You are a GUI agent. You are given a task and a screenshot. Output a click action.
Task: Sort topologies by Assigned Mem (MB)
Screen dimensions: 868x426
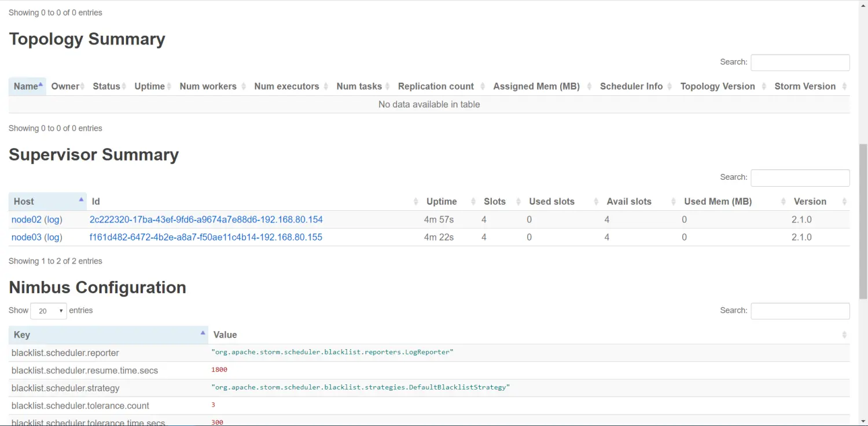tap(542, 86)
